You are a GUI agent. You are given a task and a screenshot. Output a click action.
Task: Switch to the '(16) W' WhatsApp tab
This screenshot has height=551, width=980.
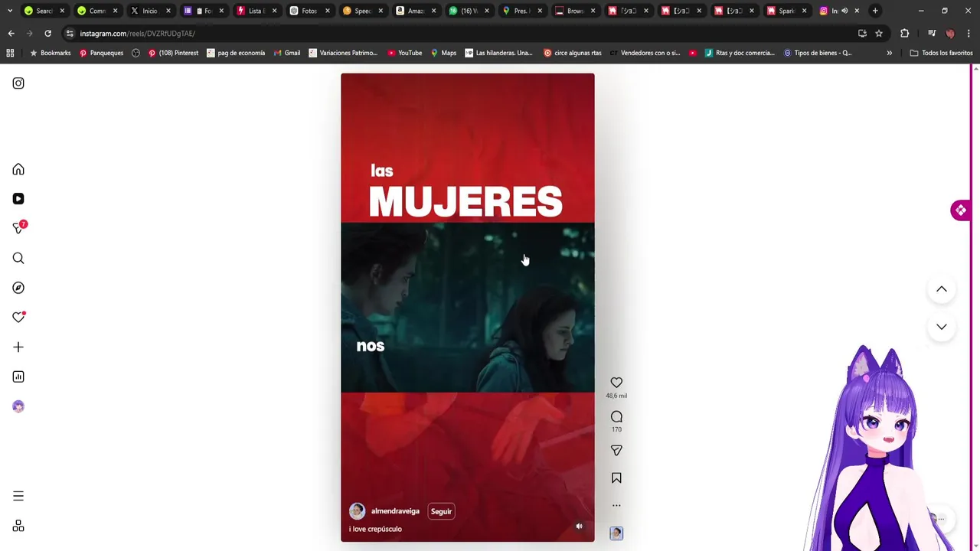click(x=469, y=11)
